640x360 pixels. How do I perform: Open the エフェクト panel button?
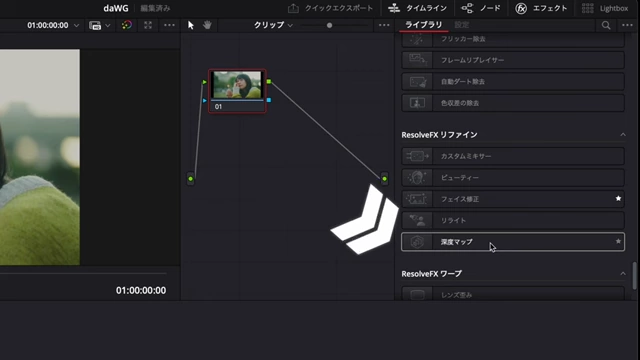tap(541, 8)
